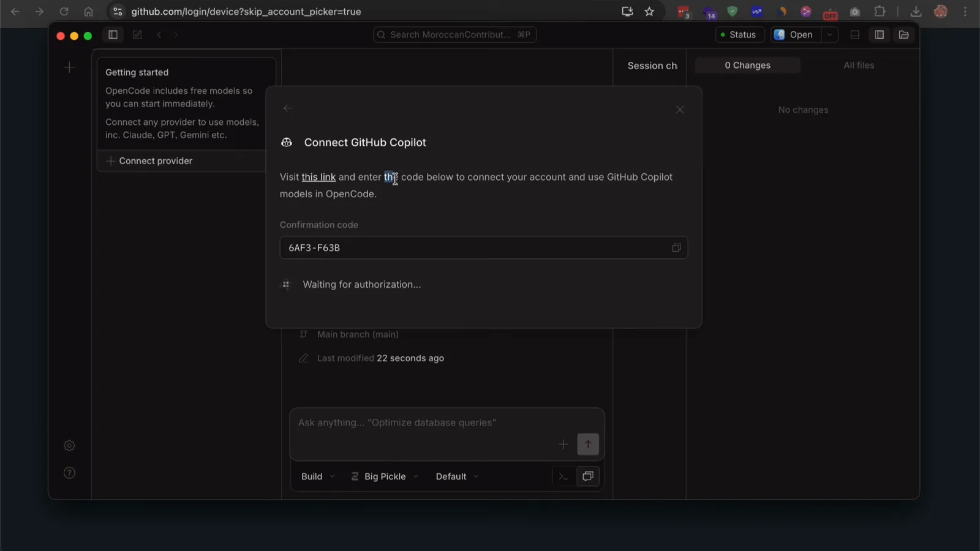
Task: Open the Default variant dropdown
Action: (x=457, y=477)
